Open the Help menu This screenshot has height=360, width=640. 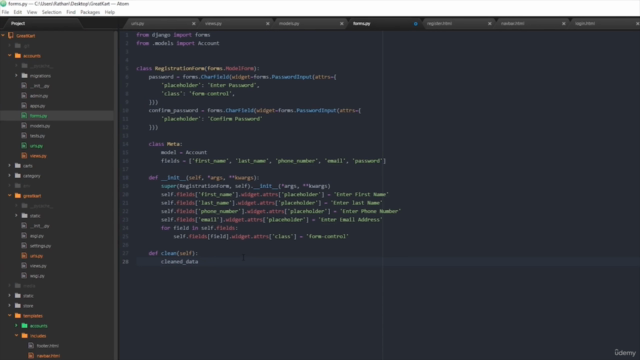(110, 12)
